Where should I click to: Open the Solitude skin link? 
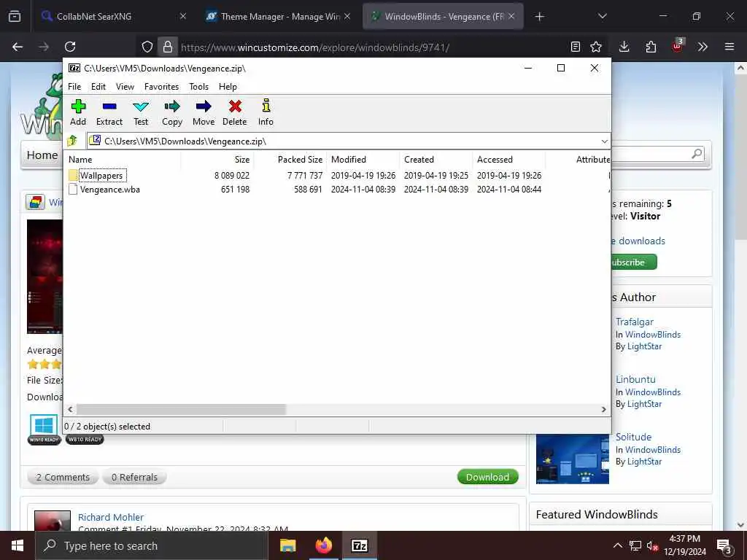tap(633, 437)
